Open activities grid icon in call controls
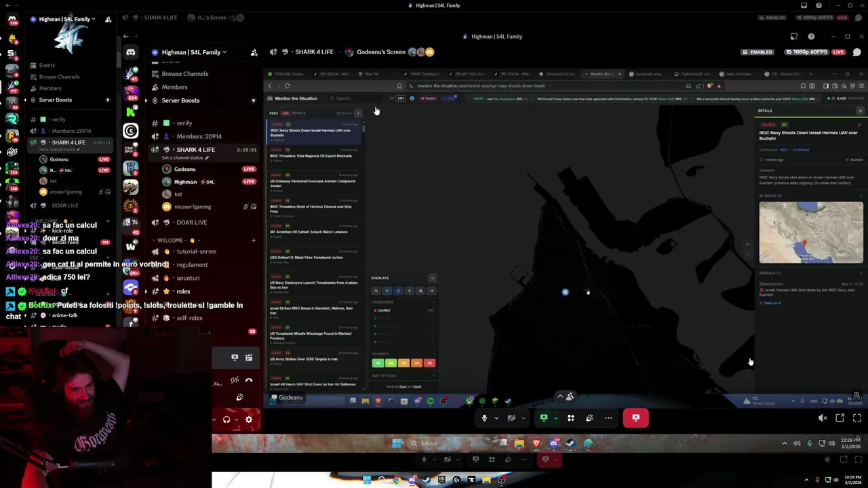Screen dimensions: 868x488 pos(571,418)
